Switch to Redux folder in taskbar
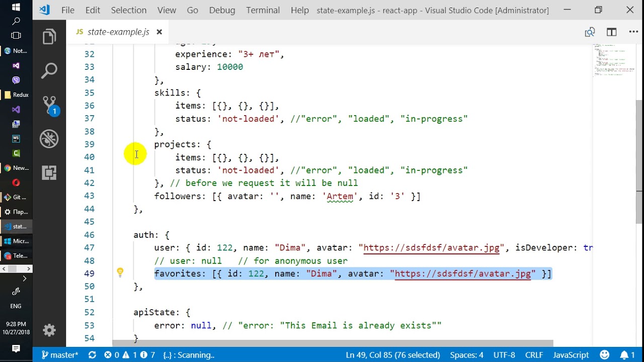The width and height of the screenshot is (644, 362). (16, 95)
